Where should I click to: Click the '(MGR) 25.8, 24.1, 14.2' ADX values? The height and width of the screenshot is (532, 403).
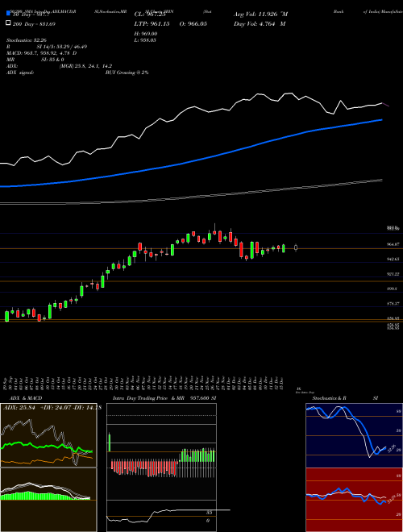click(x=85, y=66)
